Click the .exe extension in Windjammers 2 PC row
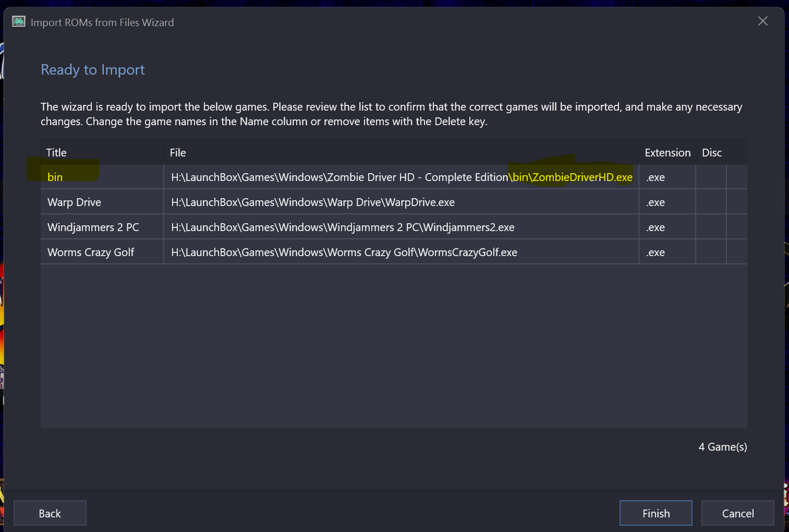 tap(667, 227)
